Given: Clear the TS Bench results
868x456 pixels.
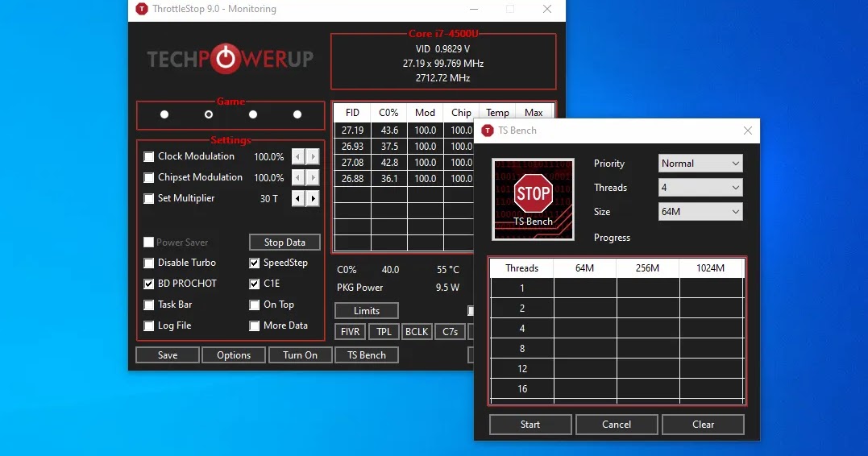Looking at the screenshot, I should (703, 425).
